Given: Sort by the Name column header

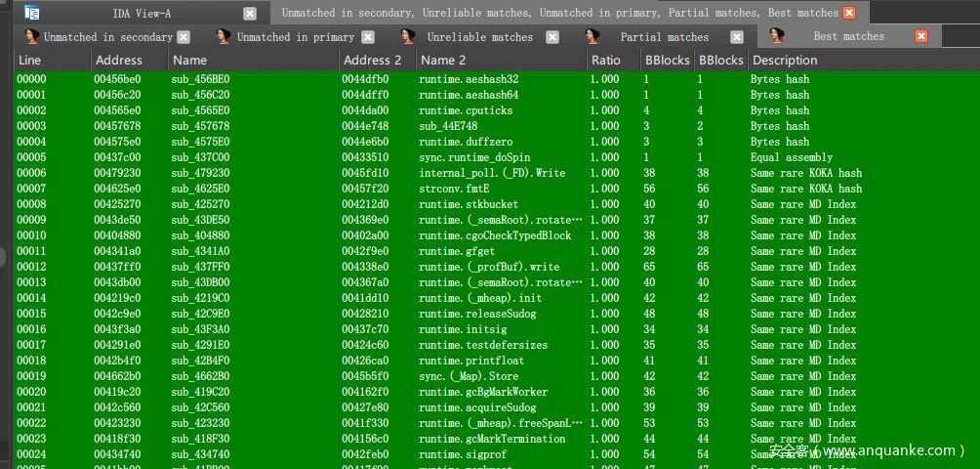Looking at the screenshot, I should (255, 60).
